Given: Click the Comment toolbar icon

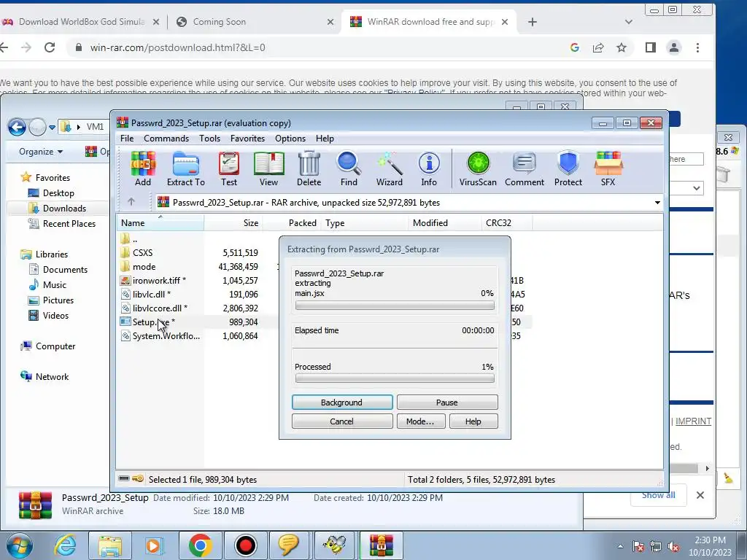Looking at the screenshot, I should 525,168.
